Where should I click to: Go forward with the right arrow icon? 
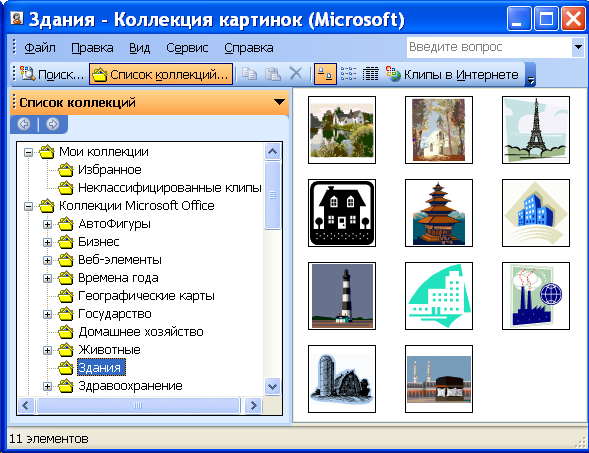[x=53, y=124]
